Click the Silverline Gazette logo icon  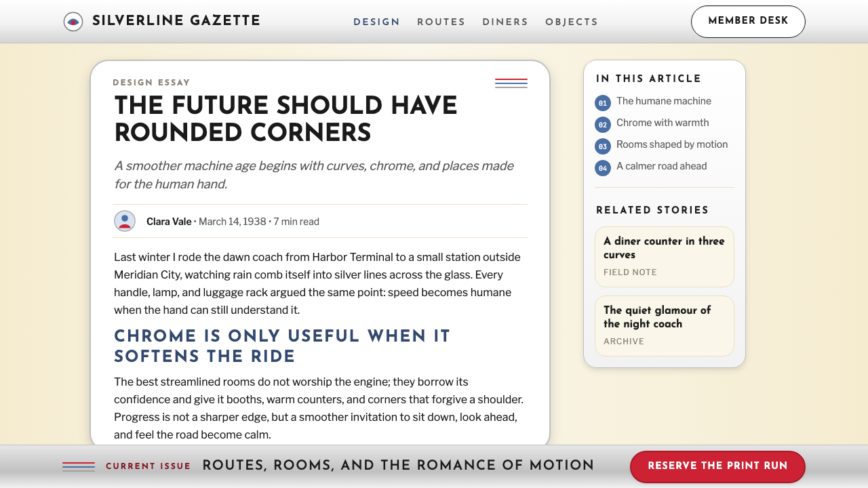point(73,22)
